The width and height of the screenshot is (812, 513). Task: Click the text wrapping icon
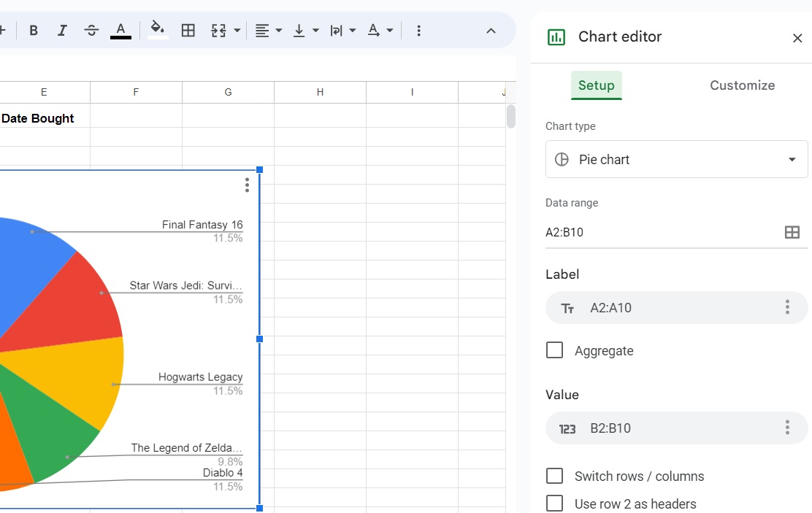(336, 31)
